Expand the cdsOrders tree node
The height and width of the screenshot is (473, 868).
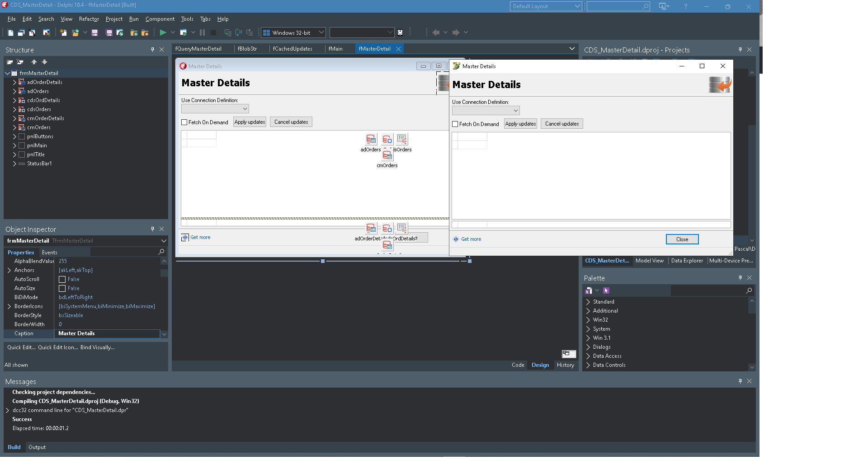[x=14, y=109]
